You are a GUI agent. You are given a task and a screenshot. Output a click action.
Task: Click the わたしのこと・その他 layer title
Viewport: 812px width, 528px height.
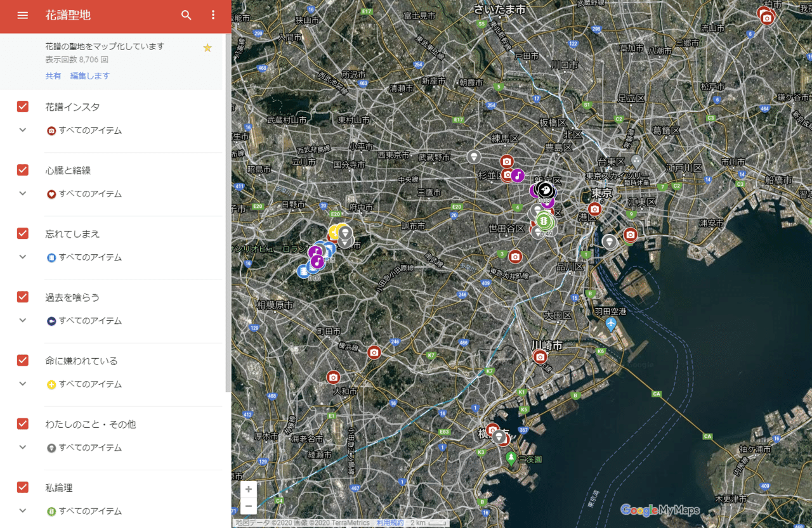[91, 424]
